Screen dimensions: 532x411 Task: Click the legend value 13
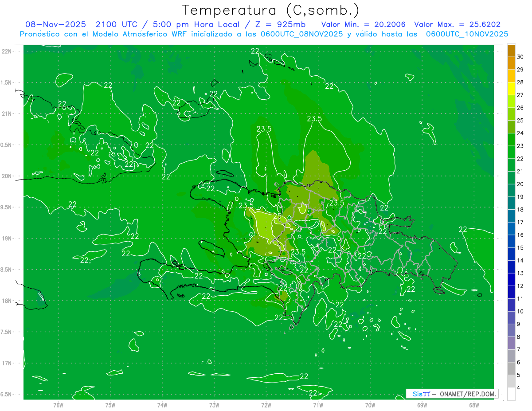(x=520, y=273)
